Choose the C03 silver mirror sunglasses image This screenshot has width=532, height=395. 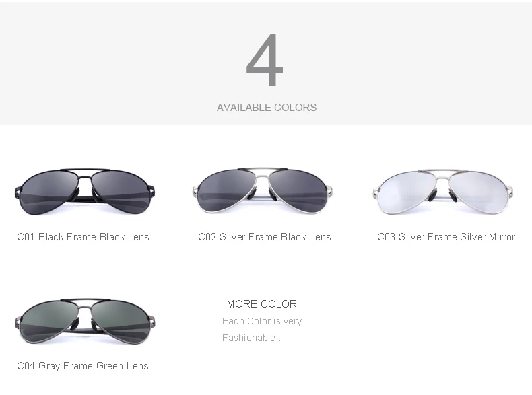point(442,191)
